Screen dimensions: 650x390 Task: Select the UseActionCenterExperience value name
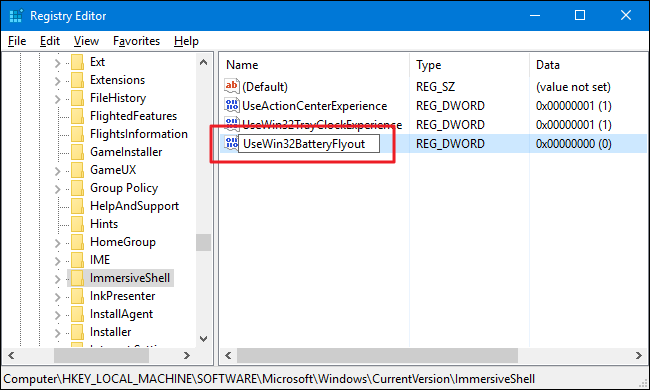tap(315, 106)
